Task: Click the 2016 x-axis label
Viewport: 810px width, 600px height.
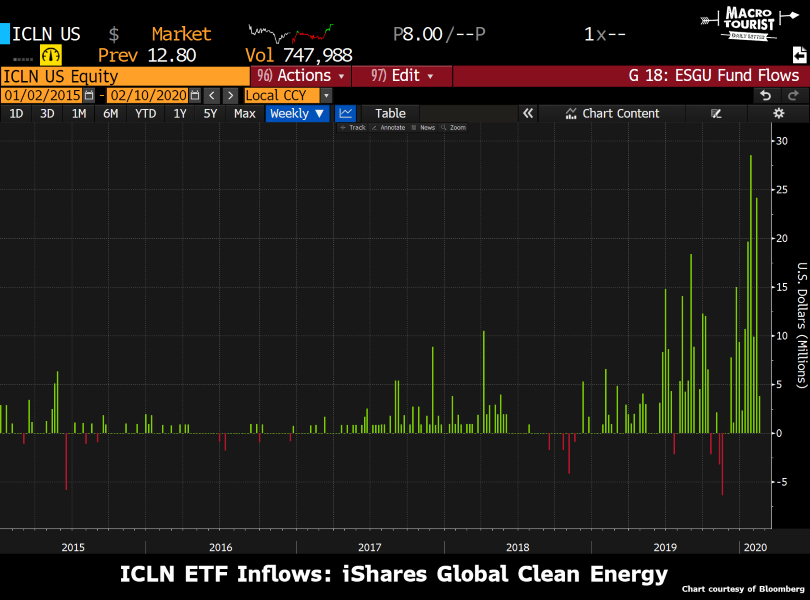Action: pyautogui.click(x=221, y=547)
